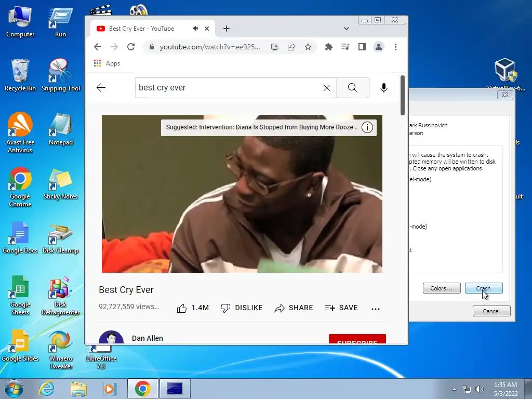Show hidden tray icons with the arrow
The image size is (532, 399).
coord(454,389)
